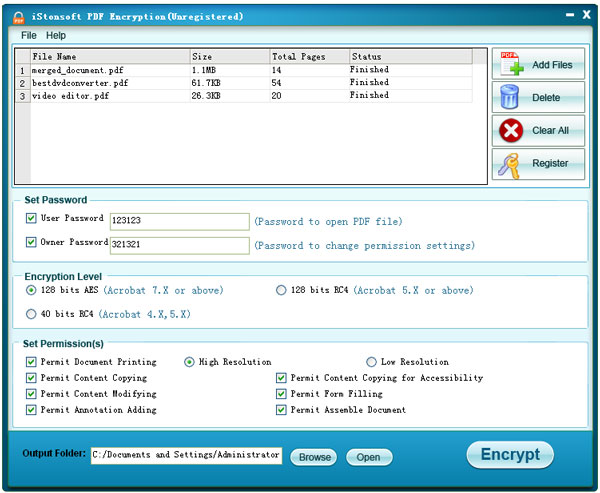Click the User Password input field
The image size is (600, 493).
point(180,222)
